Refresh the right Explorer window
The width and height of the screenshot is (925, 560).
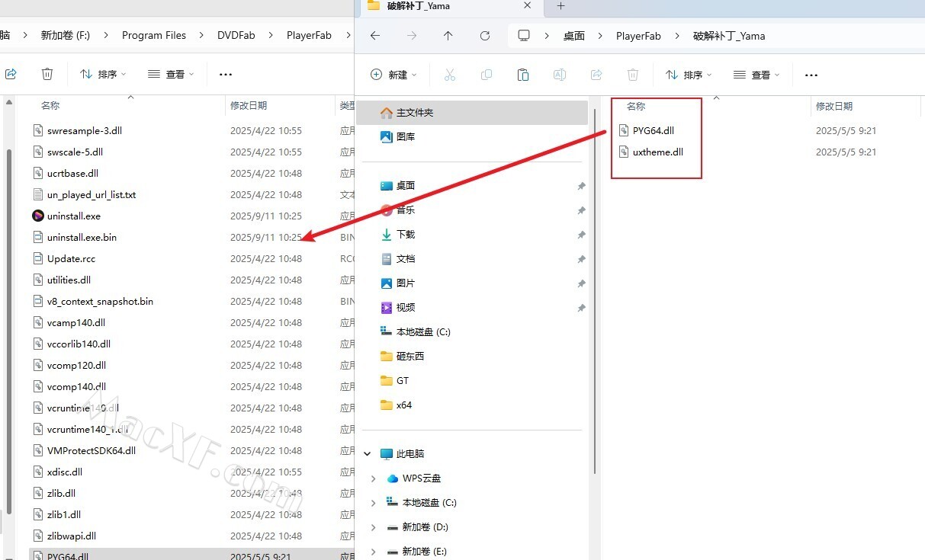coord(485,36)
